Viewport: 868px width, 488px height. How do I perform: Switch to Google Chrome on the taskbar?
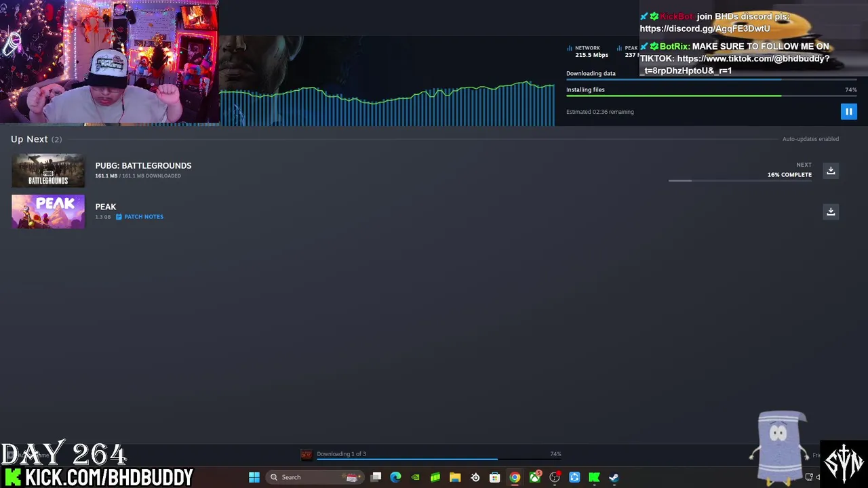[515, 477]
